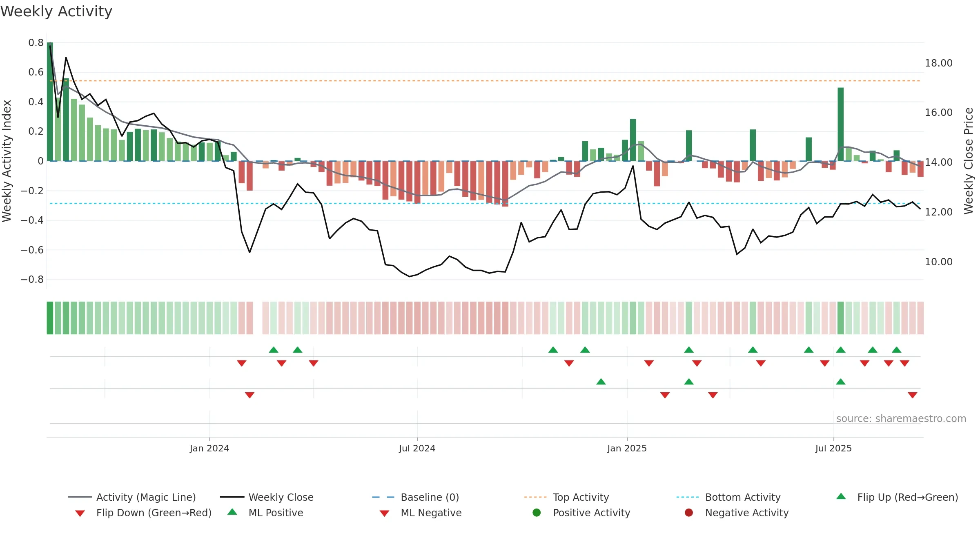Click the Positive Activity green circle icon
This screenshot has height=551, width=980.
(x=537, y=513)
